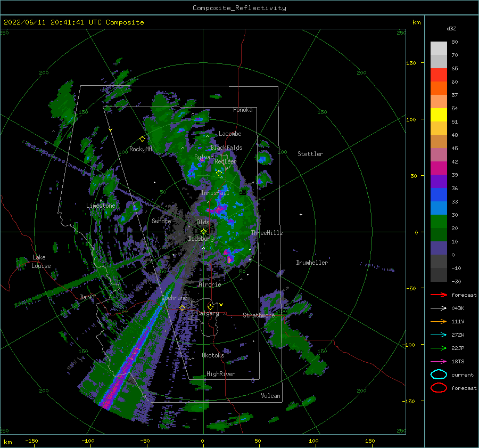Click the Lacombe city label
Screen dimensions: 479x448
230,134
